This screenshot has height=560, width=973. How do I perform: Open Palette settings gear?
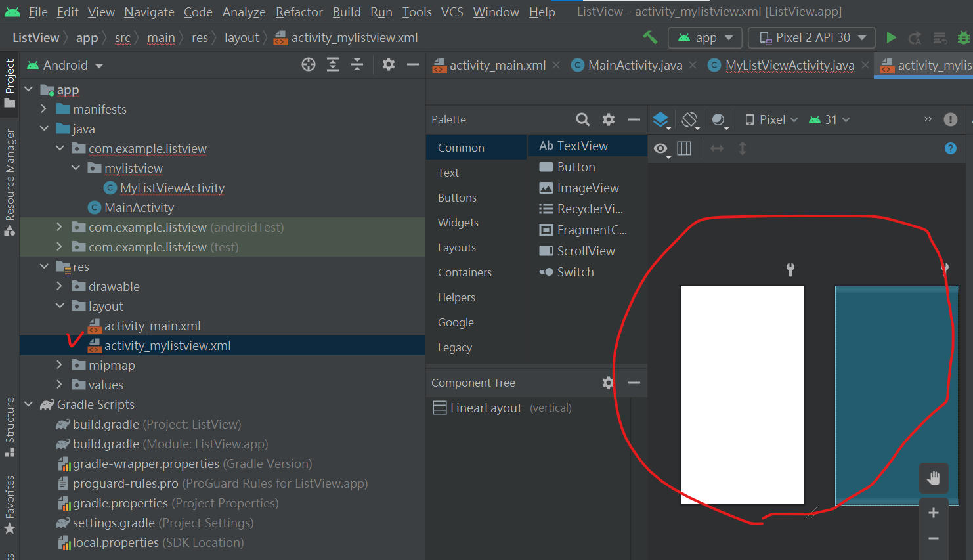pyautogui.click(x=609, y=119)
